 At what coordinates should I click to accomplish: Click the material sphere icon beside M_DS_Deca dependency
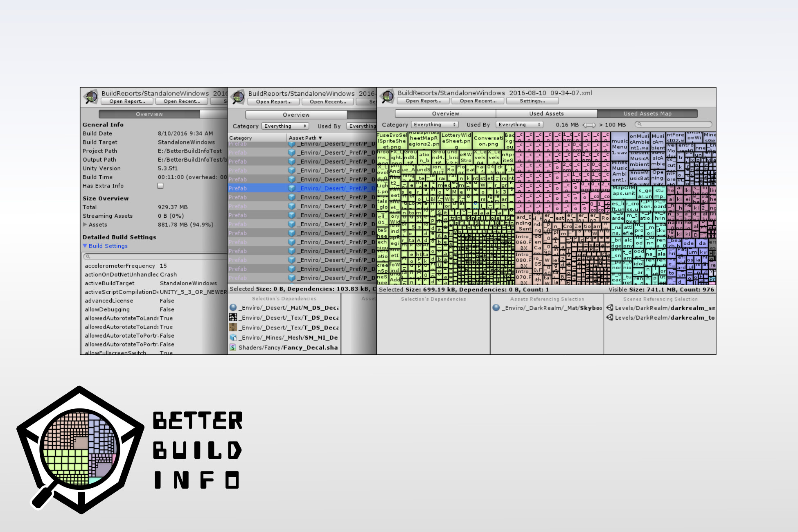pos(233,307)
